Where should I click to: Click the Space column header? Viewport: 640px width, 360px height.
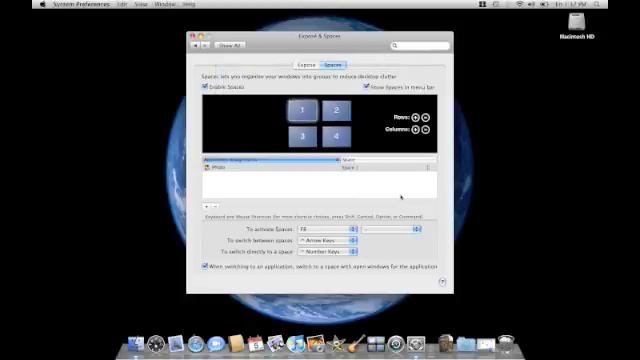tap(389, 160)
